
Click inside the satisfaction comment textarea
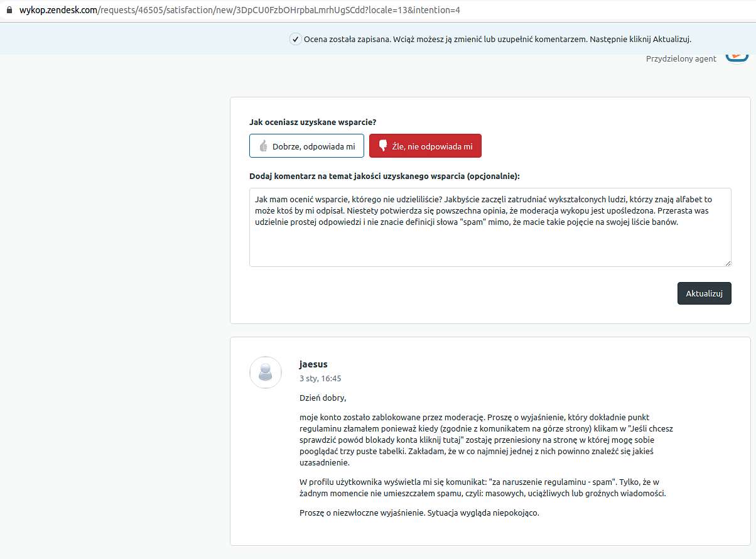(x=490, y=227)
